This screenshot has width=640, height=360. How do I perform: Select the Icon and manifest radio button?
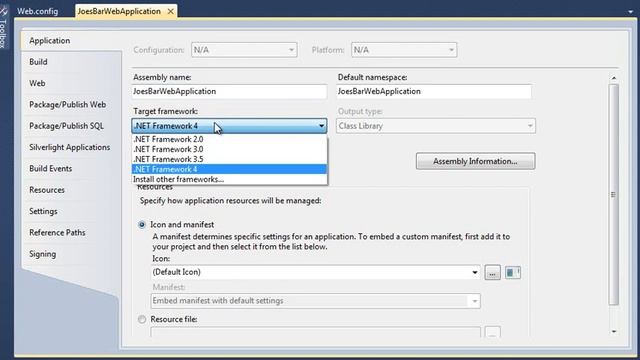[x=142, y=224]
